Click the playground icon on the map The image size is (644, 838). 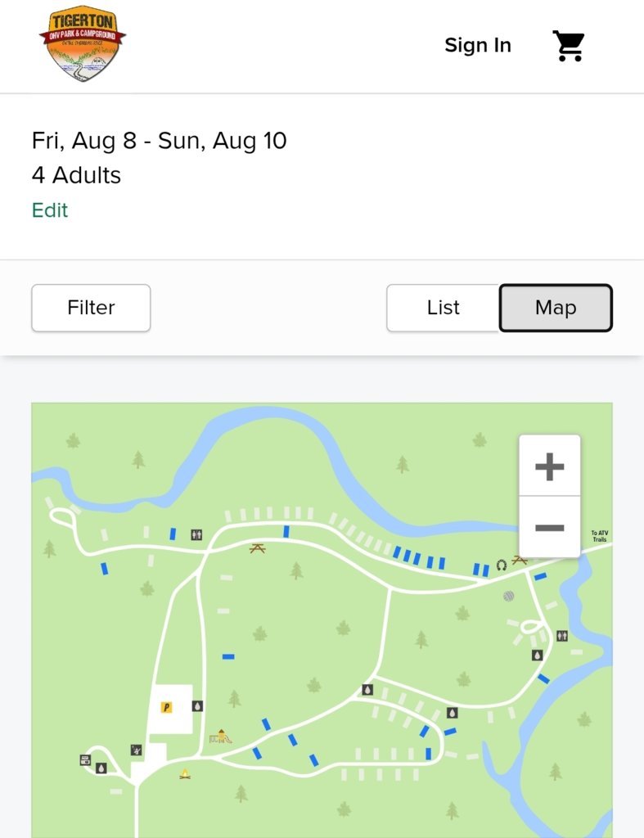coord(220,737)
